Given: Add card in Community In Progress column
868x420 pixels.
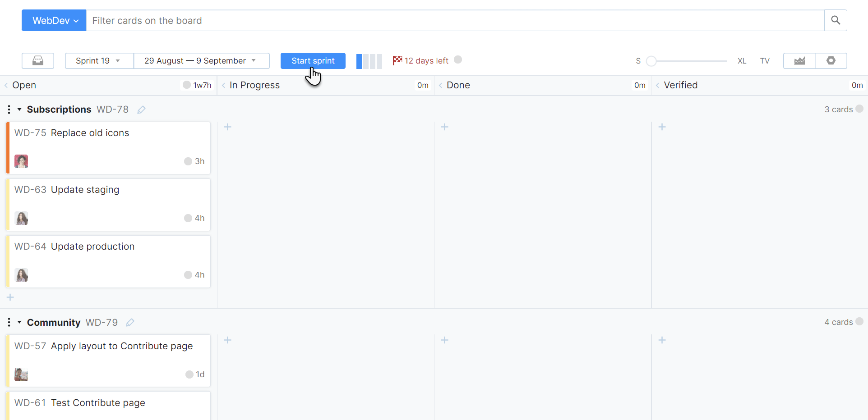Looking at the screenshot, I should tap(228, 340).
